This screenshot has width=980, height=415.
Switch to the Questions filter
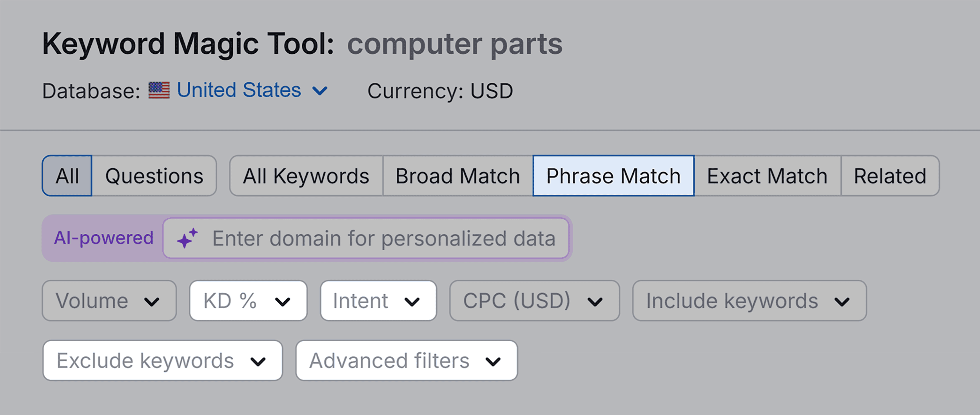pyautogui.click(x=154, y=176)
